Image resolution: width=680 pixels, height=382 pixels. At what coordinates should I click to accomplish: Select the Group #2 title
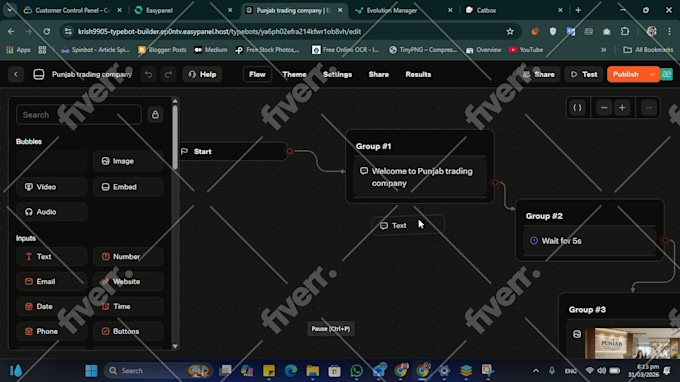point(544,216)
